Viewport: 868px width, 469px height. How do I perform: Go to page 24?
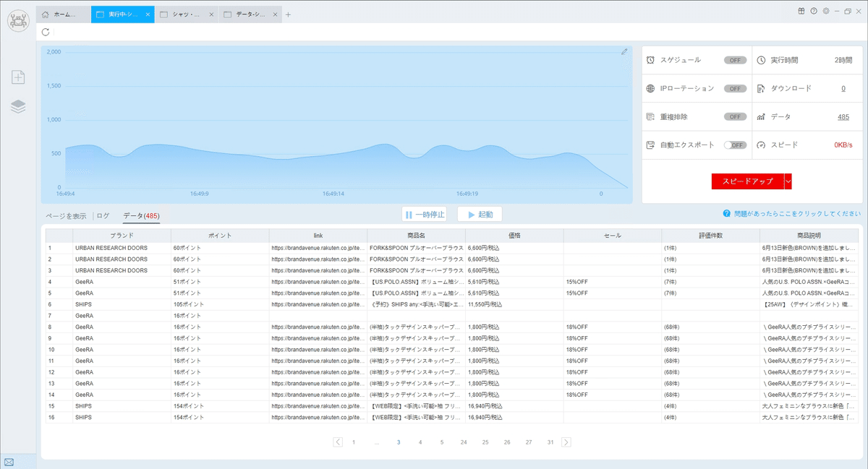(x=464, y=442)
